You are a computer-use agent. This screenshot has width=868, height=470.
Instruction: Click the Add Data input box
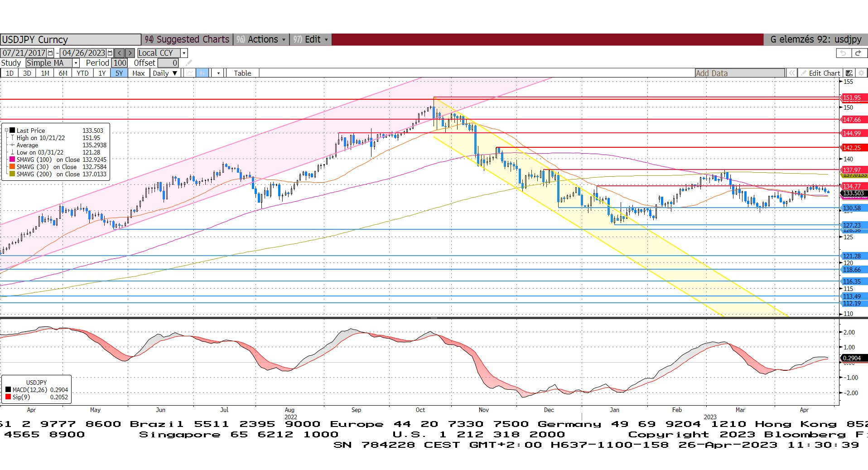pos(740,73)
